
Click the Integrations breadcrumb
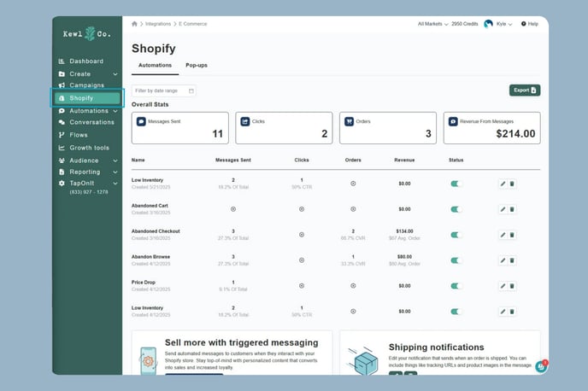(158, 24)
